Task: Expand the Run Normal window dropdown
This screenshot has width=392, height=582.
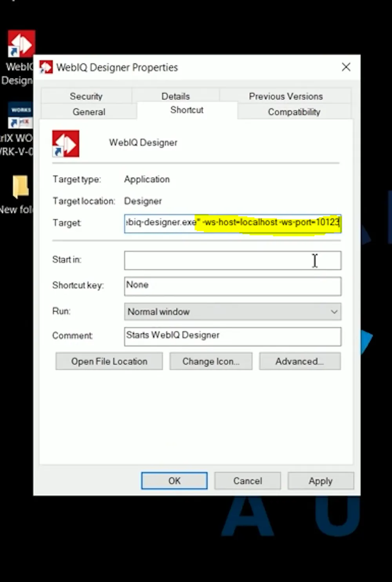Action: click(233, 312)
